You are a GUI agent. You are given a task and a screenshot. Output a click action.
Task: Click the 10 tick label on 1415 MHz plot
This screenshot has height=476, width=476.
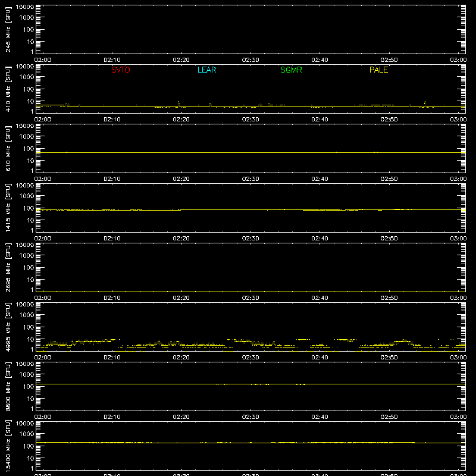tap(30, 220)
